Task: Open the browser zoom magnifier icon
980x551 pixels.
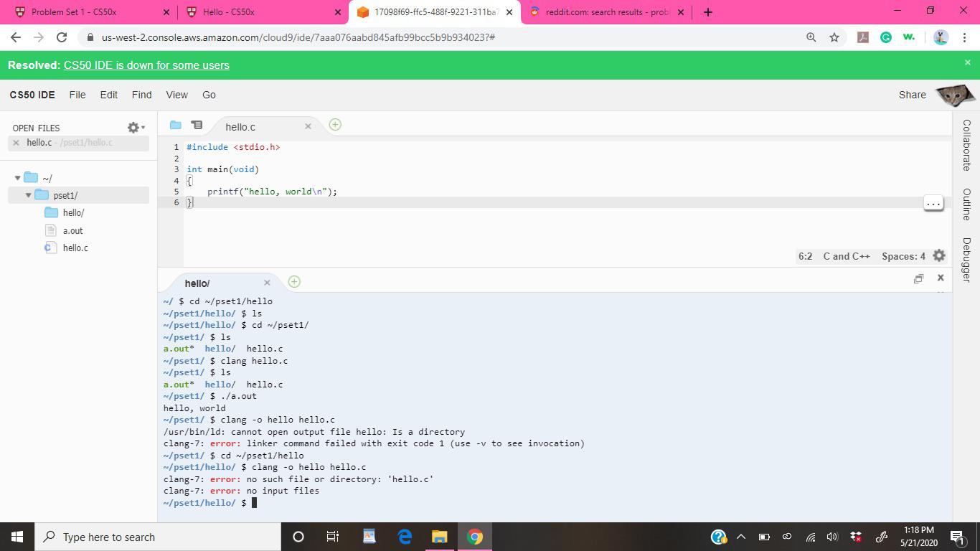Action: (811, 37)
